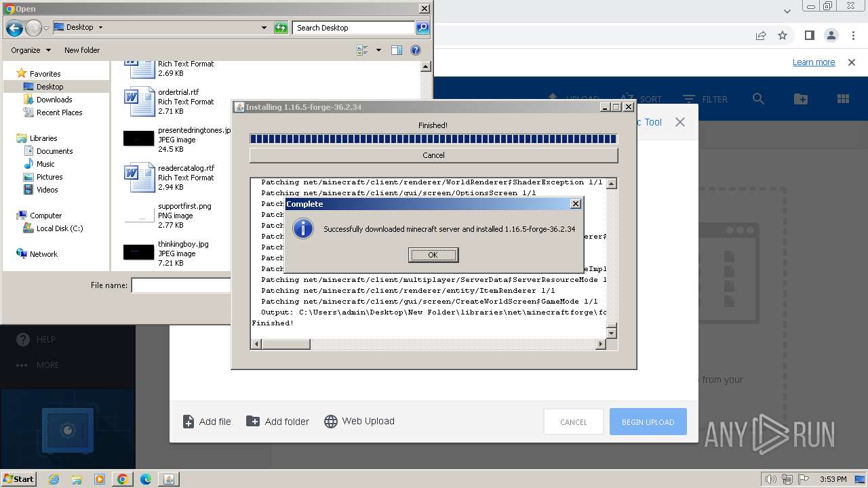This screenshot has width=868, height=488.
Task: Click the blue Help icon in Open dialog
Action: point(416,50)
